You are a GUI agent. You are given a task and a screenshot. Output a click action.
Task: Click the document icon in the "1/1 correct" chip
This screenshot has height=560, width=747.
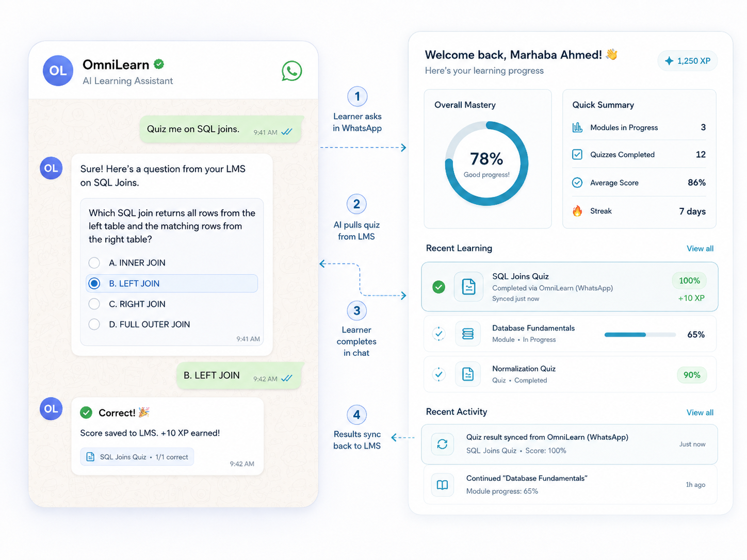tap(90, 457)
